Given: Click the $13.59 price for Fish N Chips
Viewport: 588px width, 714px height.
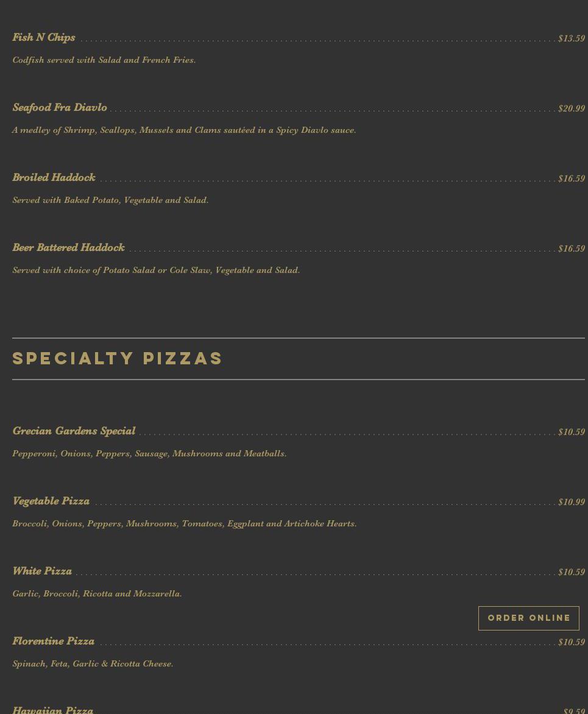Looking at the screenshot, I should pos(571,38).
